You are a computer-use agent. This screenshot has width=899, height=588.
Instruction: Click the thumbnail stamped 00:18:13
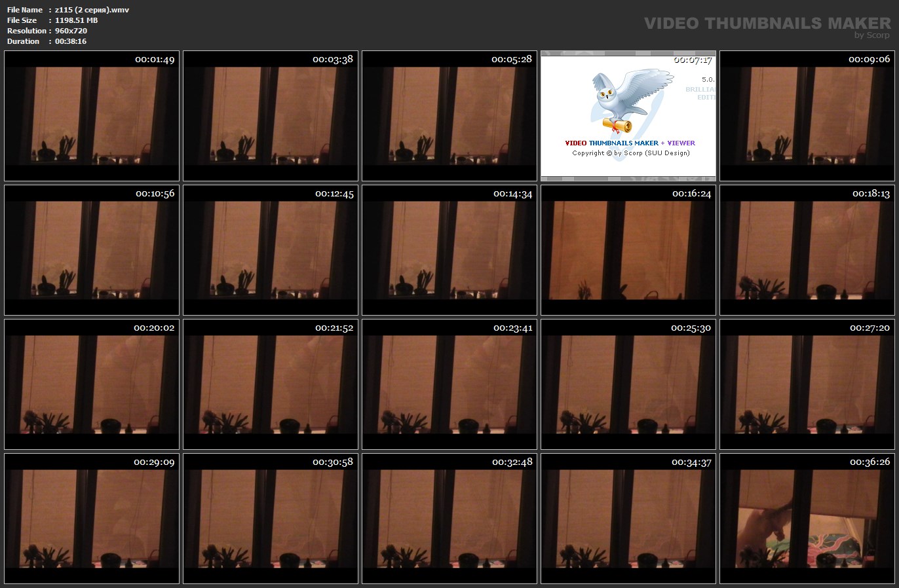click(x=807, y=250)
